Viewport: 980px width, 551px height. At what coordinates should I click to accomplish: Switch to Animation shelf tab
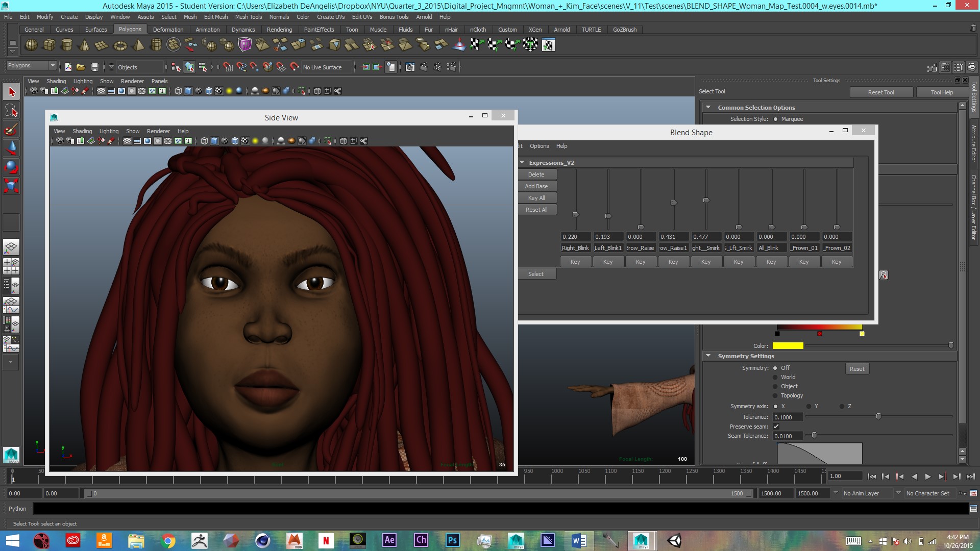[x=207, y=30]
